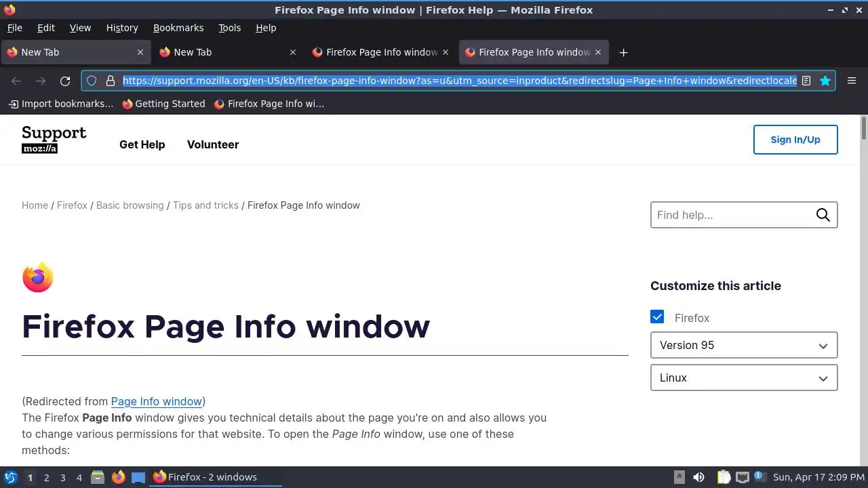Open the Get Help navigation item
The image size is (868, 488).
tap(142, 144)
